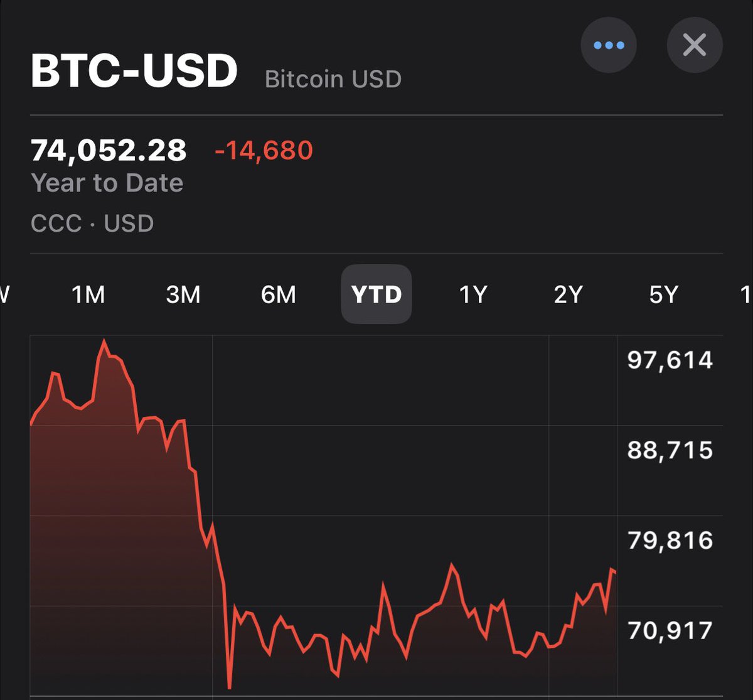Switch chart range to 1M

88,294
